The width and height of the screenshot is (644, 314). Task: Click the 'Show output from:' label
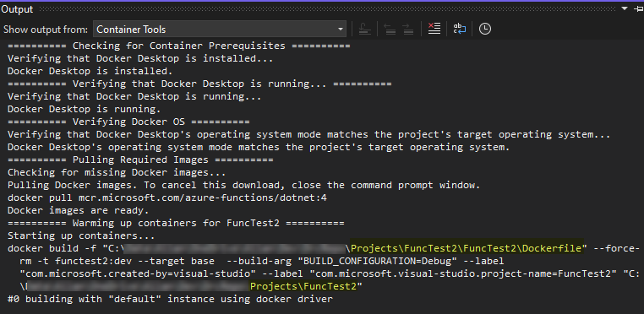(46, 30)
